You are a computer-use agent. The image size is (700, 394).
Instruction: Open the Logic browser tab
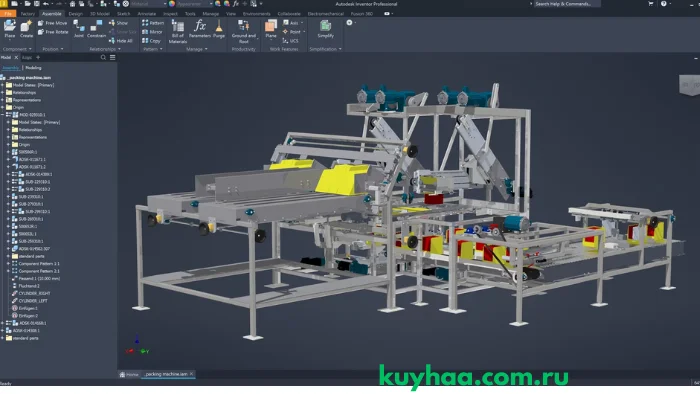click(27, 58)
